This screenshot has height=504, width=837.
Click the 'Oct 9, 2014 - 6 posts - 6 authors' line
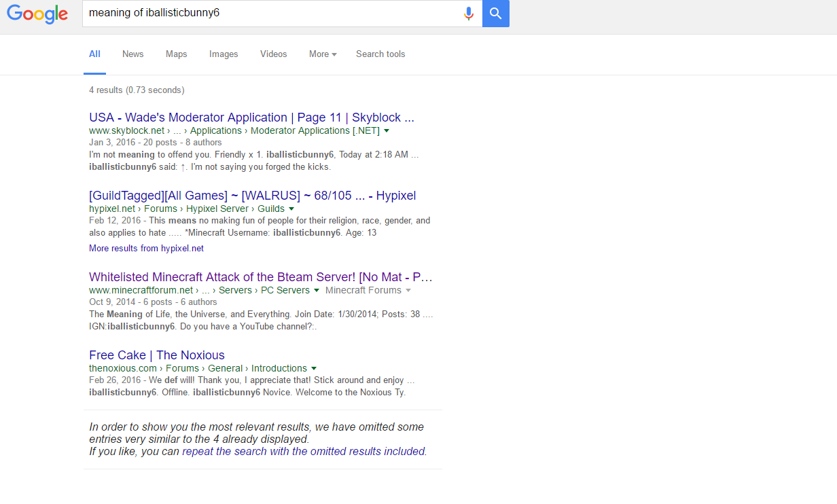pos(153,302)
